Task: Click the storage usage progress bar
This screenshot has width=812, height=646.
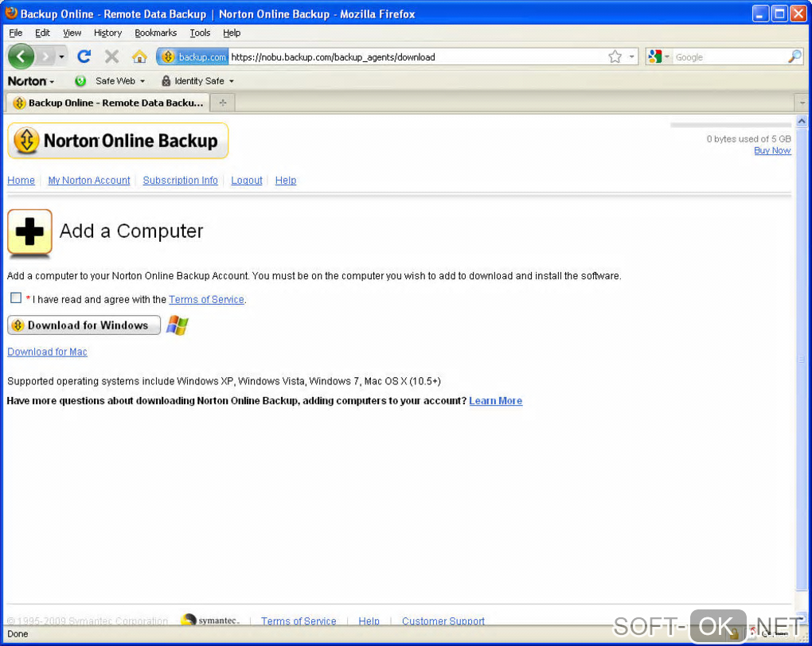Action: [730, 125]
